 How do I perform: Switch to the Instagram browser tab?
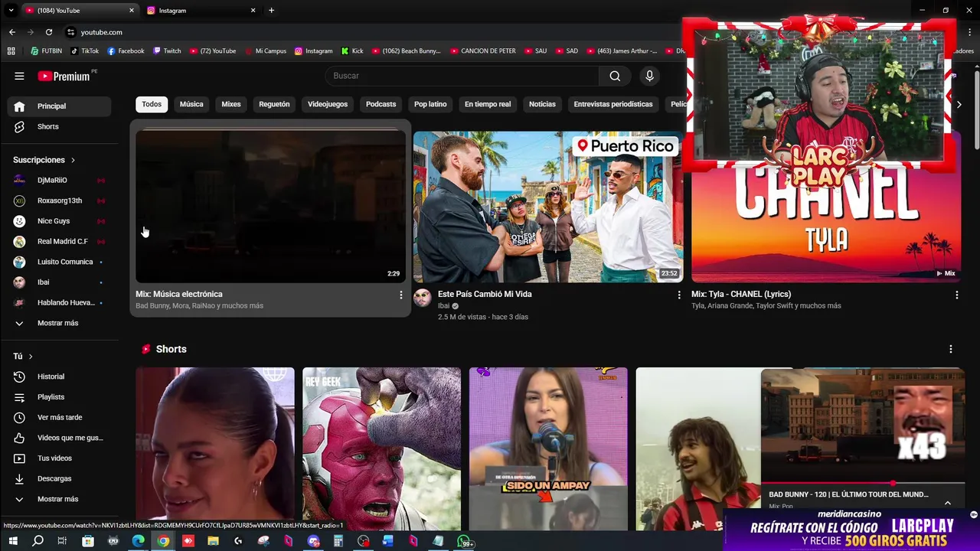(199, 11)
